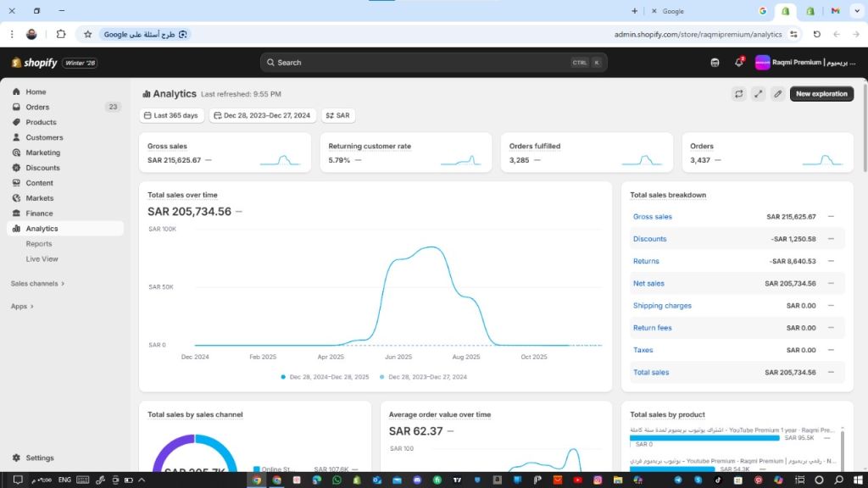Click the Shopify logo

[36, 63]
